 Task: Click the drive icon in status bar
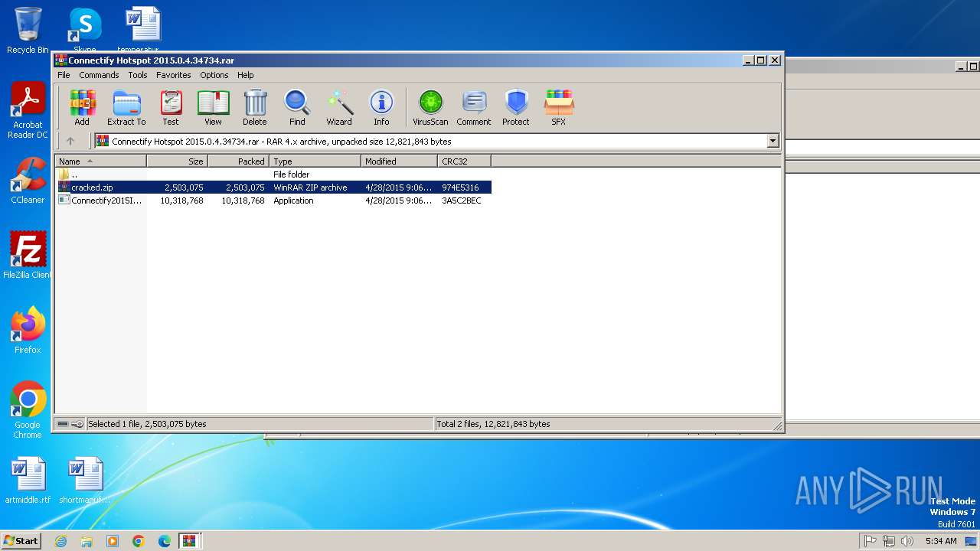point(63,424)
